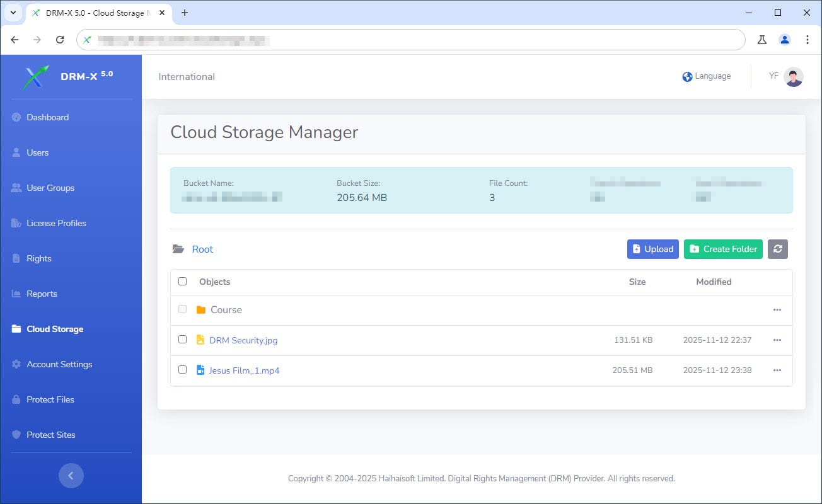Open the Chrome three-dot menu
The width and height of the screenshot is (822, 504).
(x=808, y=40)
